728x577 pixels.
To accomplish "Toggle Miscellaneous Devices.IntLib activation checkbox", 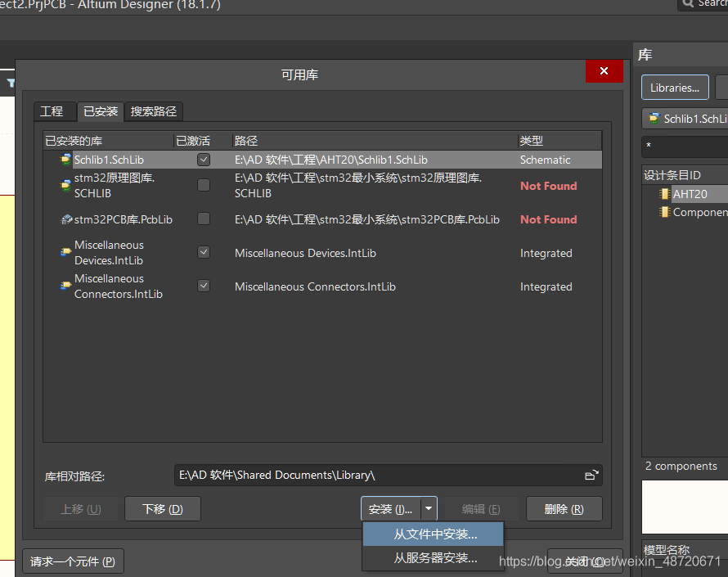I will tap(204, 252).
